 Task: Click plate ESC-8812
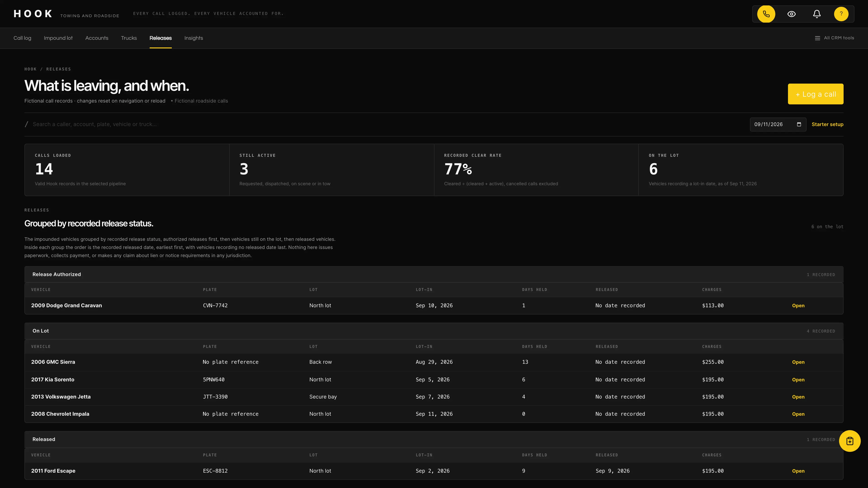[x=215, y=471]
